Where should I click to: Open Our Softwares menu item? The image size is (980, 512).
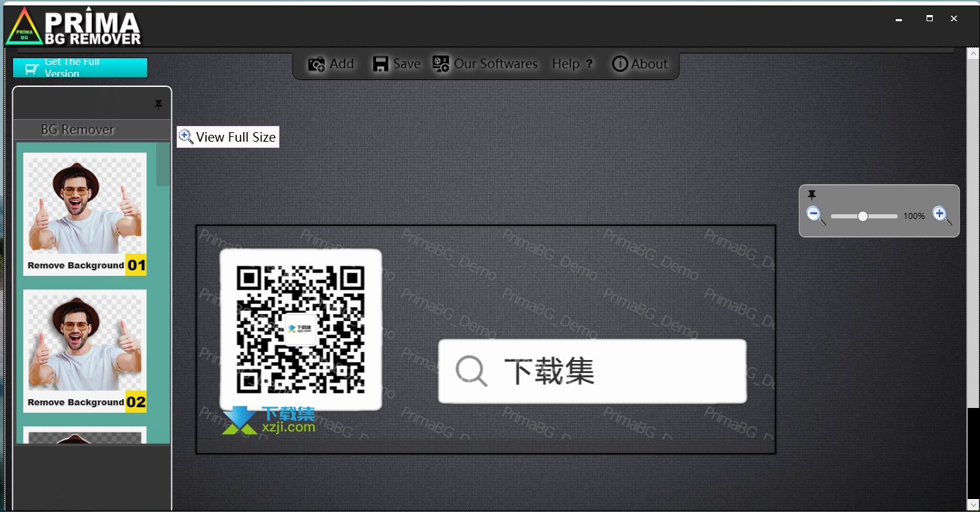[x=485, y=64]
